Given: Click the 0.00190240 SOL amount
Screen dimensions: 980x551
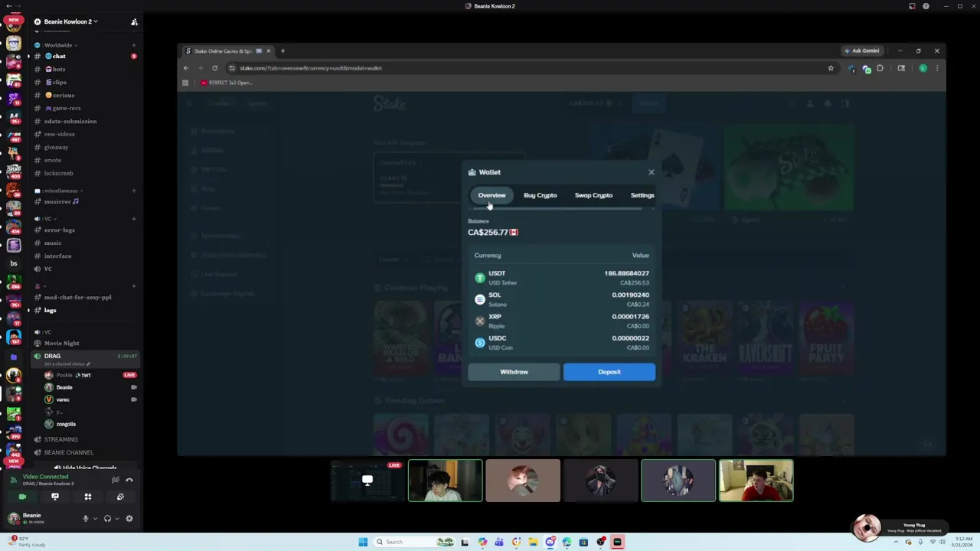Looking at the screenshot, I should click(630, 295).
